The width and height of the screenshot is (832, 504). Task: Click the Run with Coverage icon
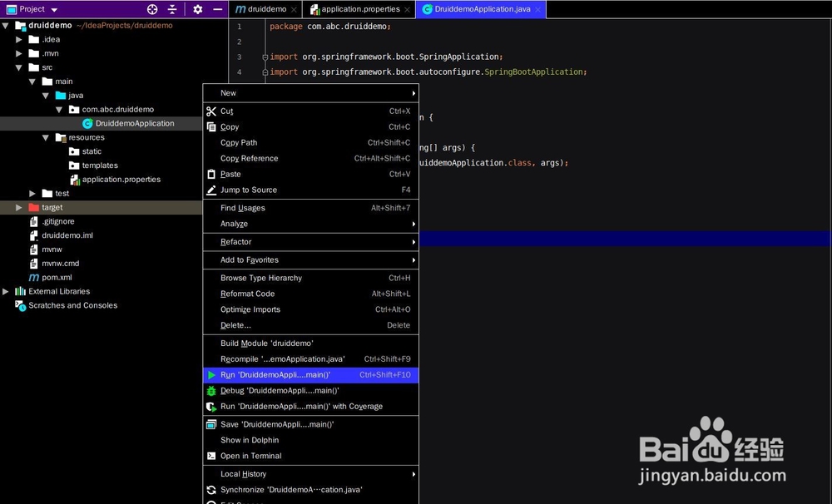pyautogui.click(x=211, y=407)
